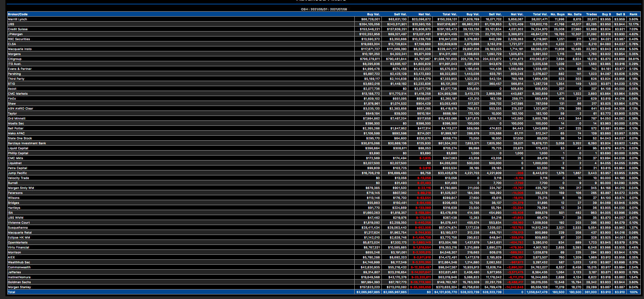Select the Virtu Financial row
644x299 pixels.
(x=324, y=248)
